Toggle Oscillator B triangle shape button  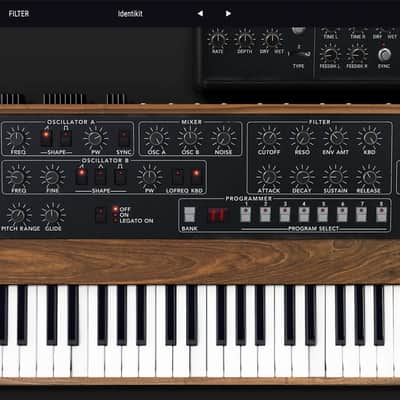tap(100, 177)
